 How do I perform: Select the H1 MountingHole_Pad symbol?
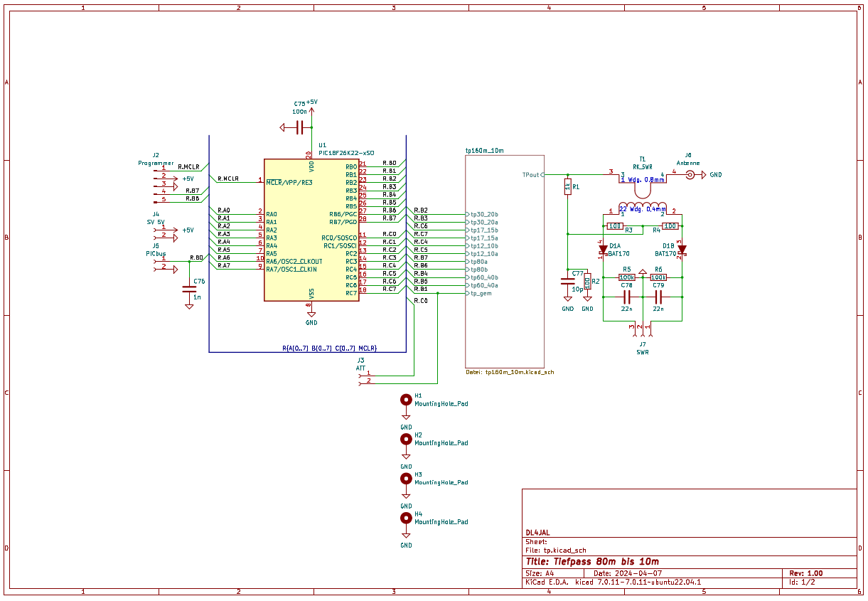click(x=406, y=400)
